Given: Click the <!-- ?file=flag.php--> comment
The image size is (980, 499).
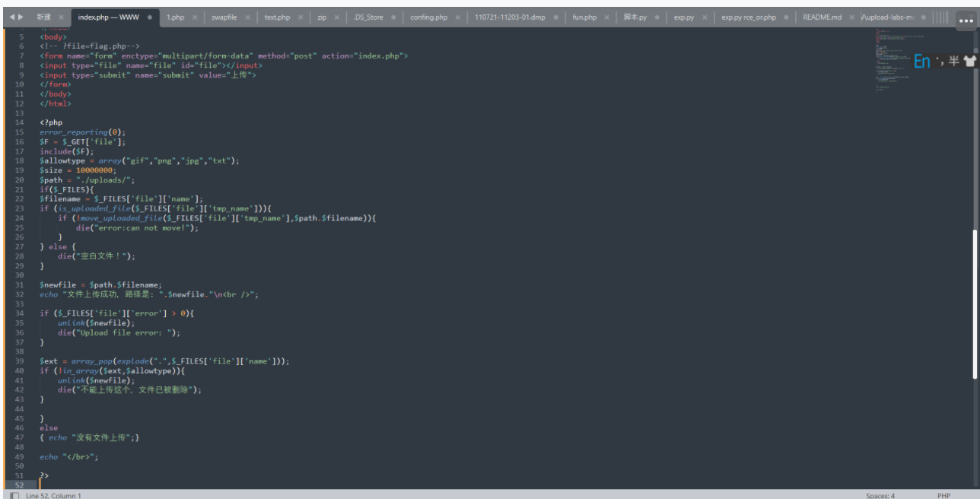Looking at the screenshot, I should tap(90, 46).
